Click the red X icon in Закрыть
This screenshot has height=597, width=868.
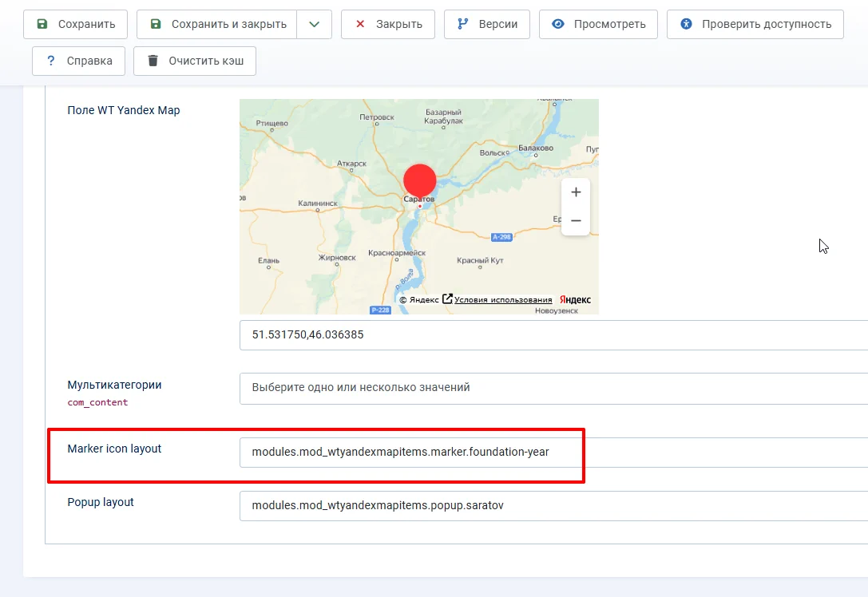coord(360,24)
